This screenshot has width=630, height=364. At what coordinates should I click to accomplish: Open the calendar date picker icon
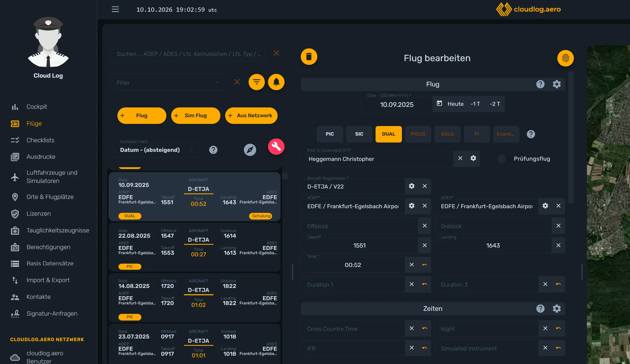pos(439,103)
